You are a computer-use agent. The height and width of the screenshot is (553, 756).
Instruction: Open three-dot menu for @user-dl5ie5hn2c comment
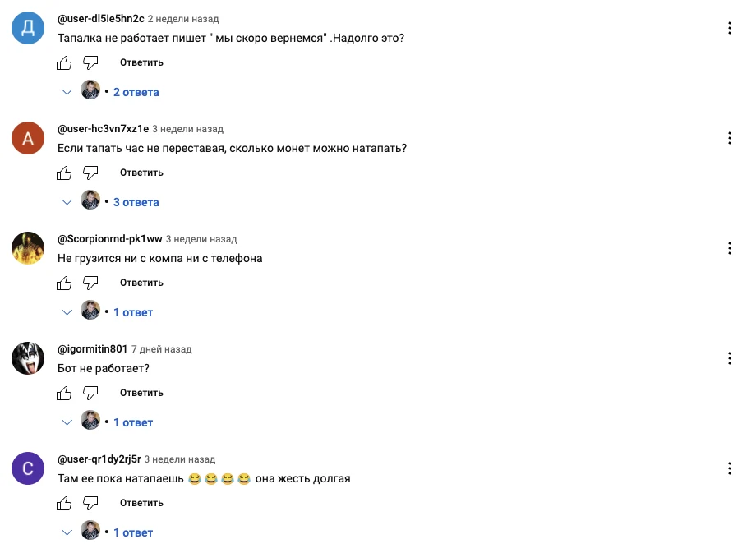click(730, 28)
